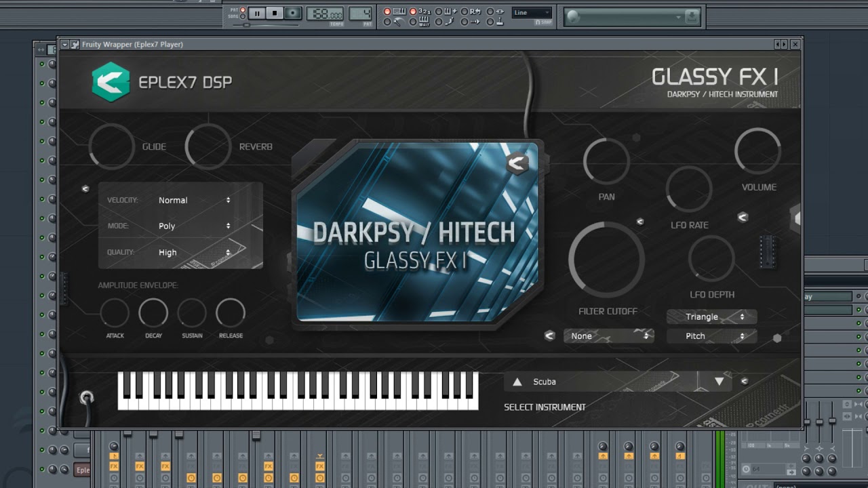Enable blend recording keys-plus option

point(447,12)
